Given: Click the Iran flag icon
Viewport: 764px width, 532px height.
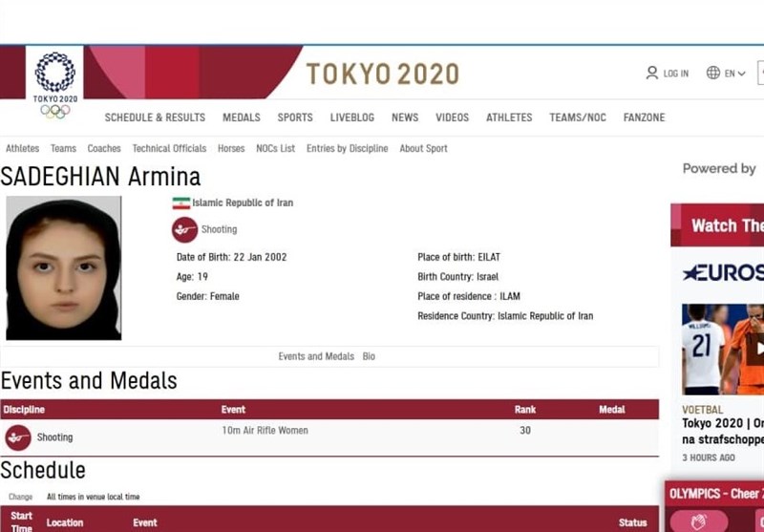Looking at the screenshot, I should [x=180, y=202].
